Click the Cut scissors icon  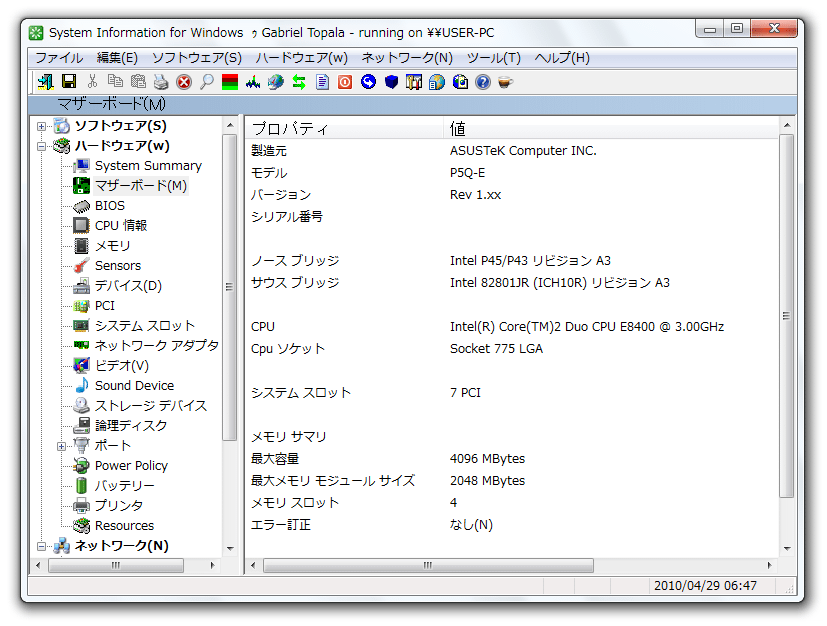(x=92, y=82)
